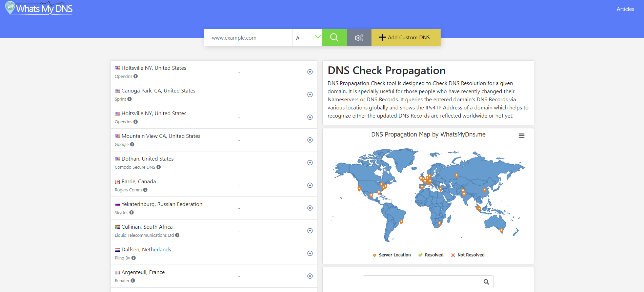Click DNS Propagation Map by WhatsMyDns.me title
This screenshot has width=644, height=292.
click(428, 134)
